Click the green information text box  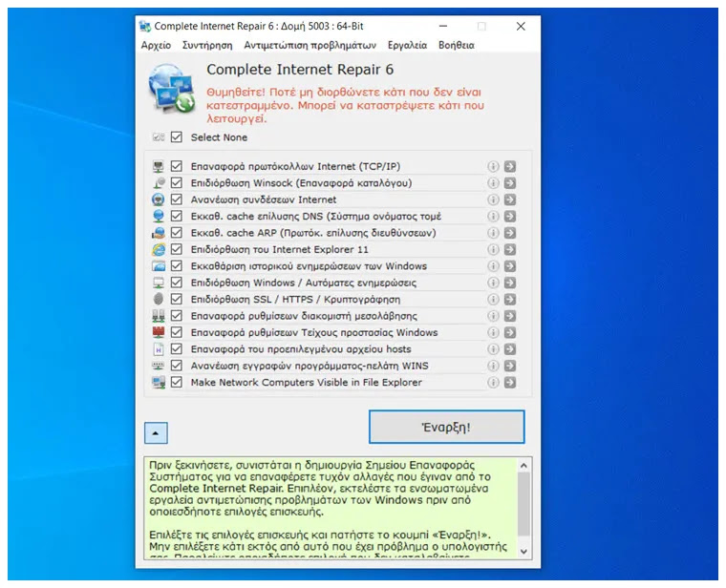point(331,509)
